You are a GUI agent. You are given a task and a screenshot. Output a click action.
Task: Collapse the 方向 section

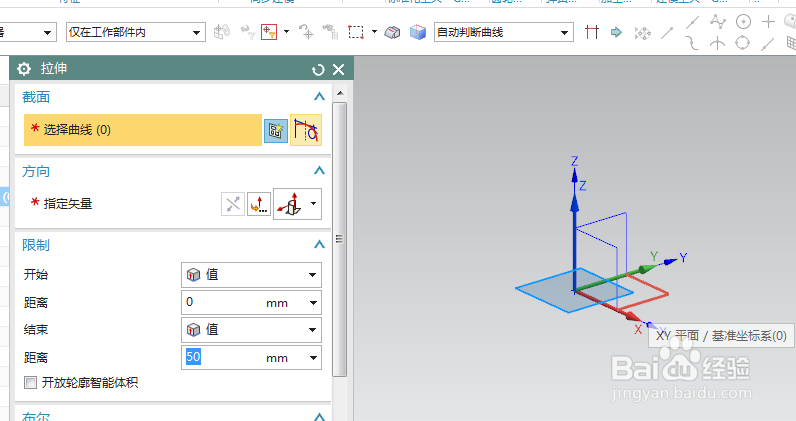[x=319, y=171]
